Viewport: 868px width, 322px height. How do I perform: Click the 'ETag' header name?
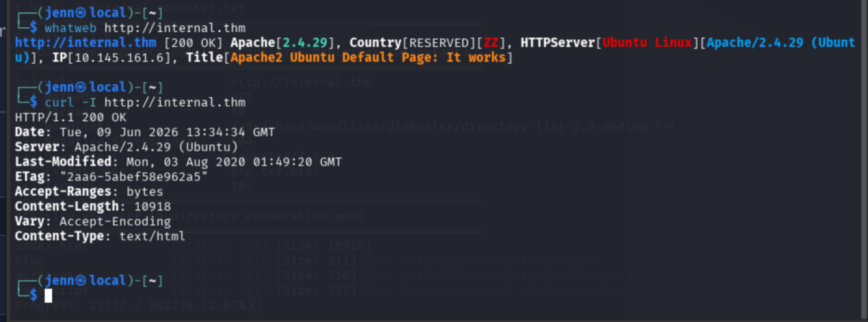pyautogui.click(x=30, y=176)
